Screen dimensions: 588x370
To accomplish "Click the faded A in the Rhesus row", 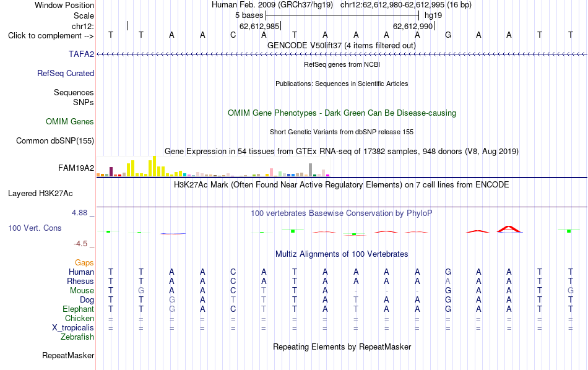I will pos(447,281).
